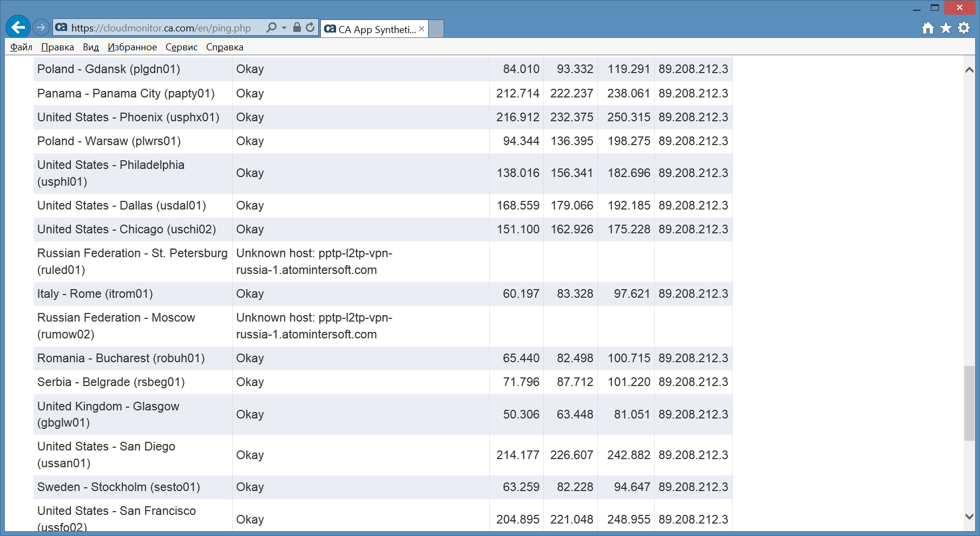Open the Вид menu
Viewport: 980px width, 536px height.
[x=91, y=47]
